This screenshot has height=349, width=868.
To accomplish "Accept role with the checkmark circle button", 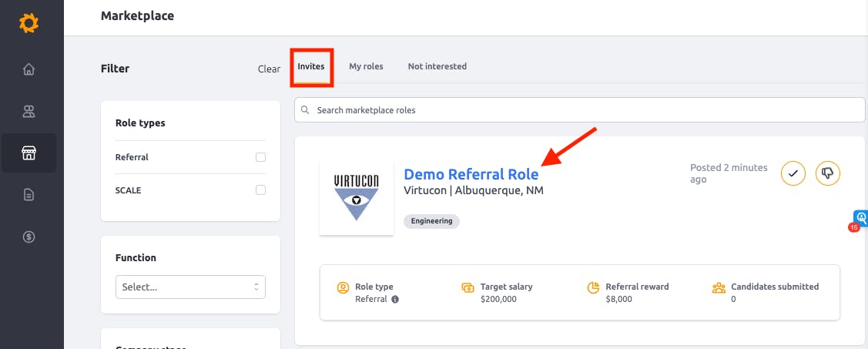I will (x=793, y=173).
